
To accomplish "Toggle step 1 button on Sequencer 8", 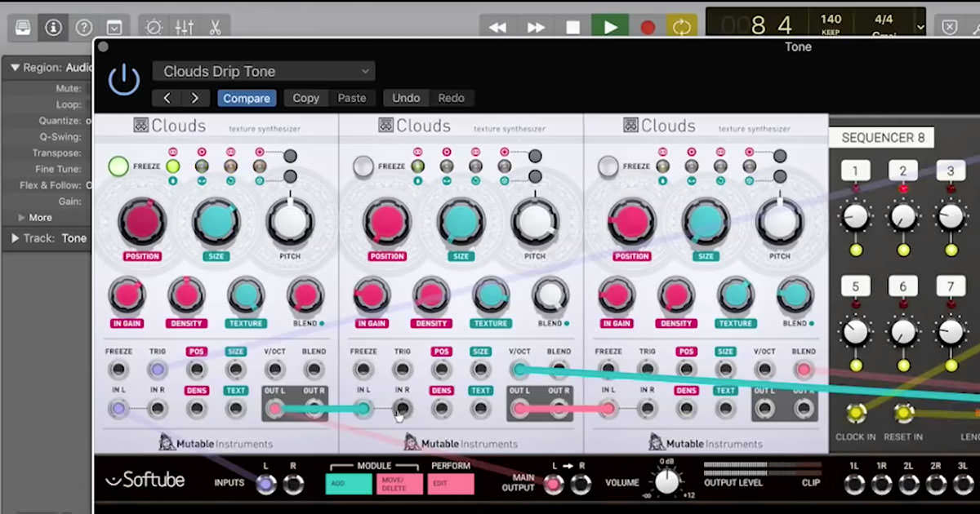I will point(855,171).
